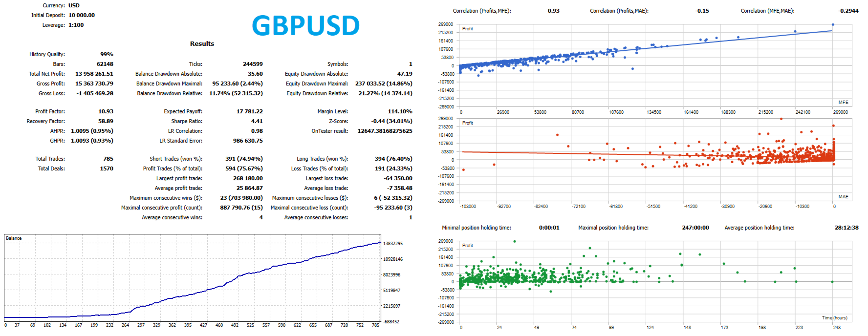This screenshot has height=336, width=868.
Task: Click Total Deals value 1570
Action: [x=107, y=168]
